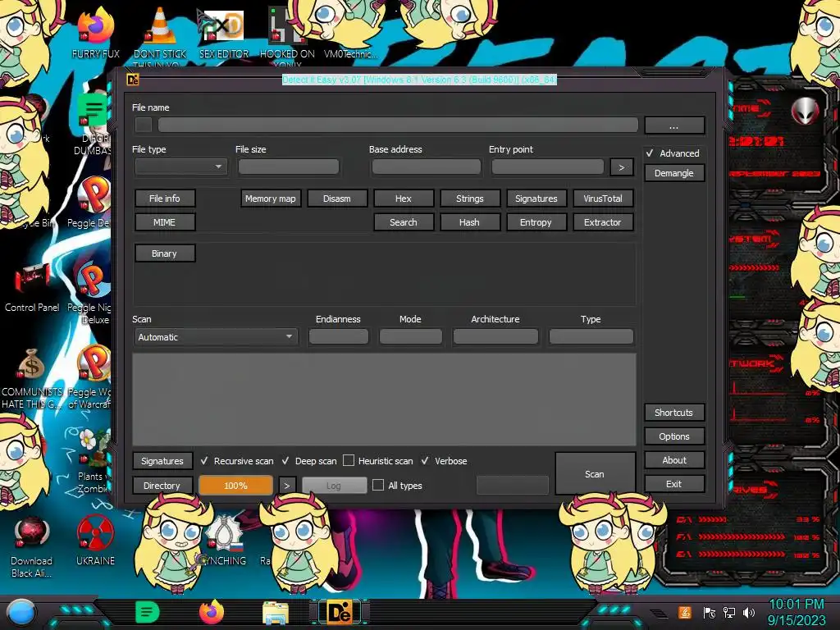Click the bottom Signatures button
The height and width of the screenshot is (630, 840).
(x=162, y=461)
